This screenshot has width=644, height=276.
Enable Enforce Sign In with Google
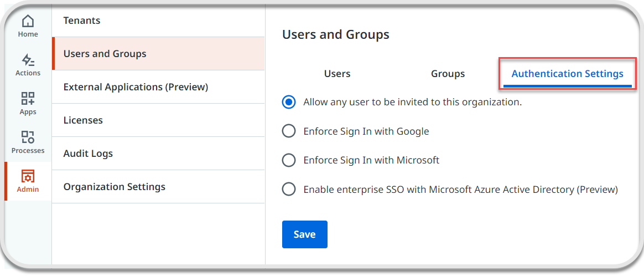[x=289, y=131]
